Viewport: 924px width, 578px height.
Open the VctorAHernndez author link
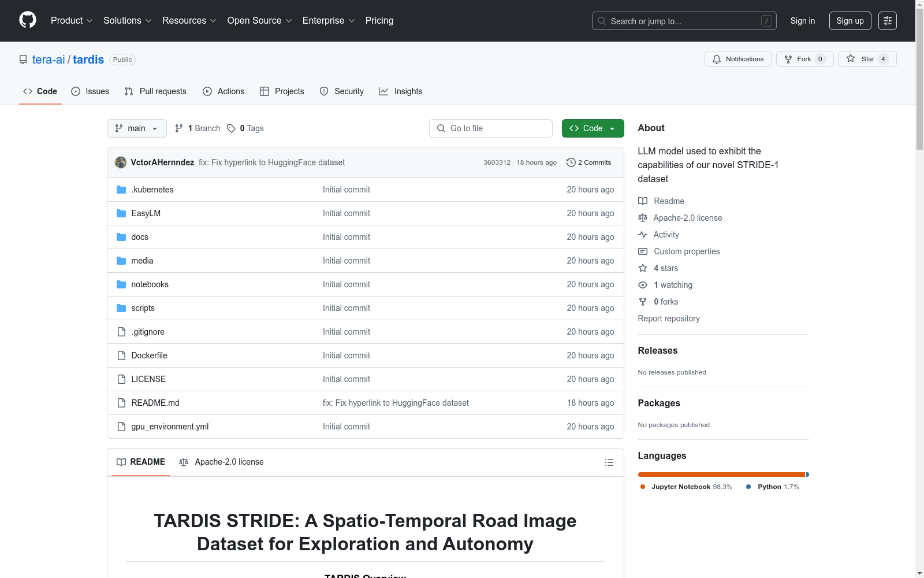pos(162,162)
